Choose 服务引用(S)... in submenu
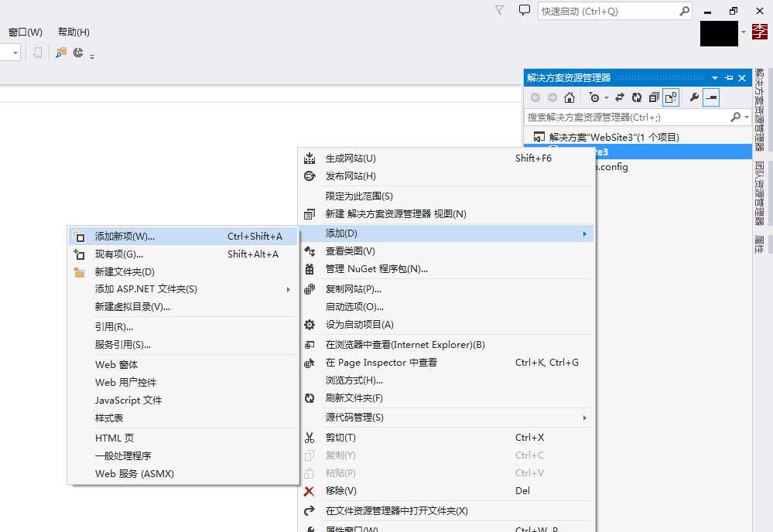The image size is (773, 532). (183, 345)
